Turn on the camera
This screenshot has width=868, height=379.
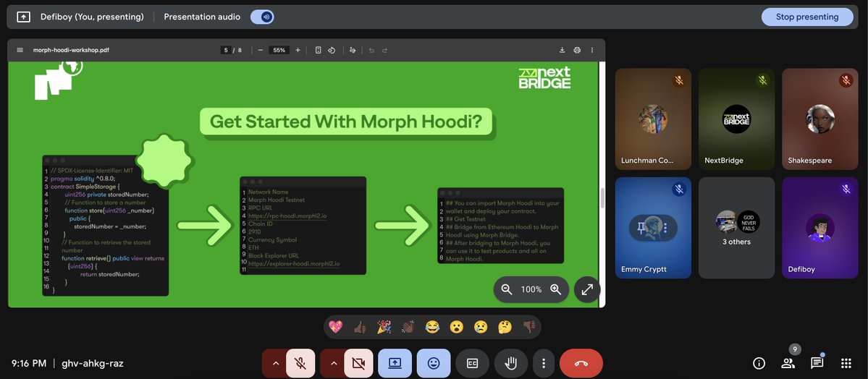(359, 364)
